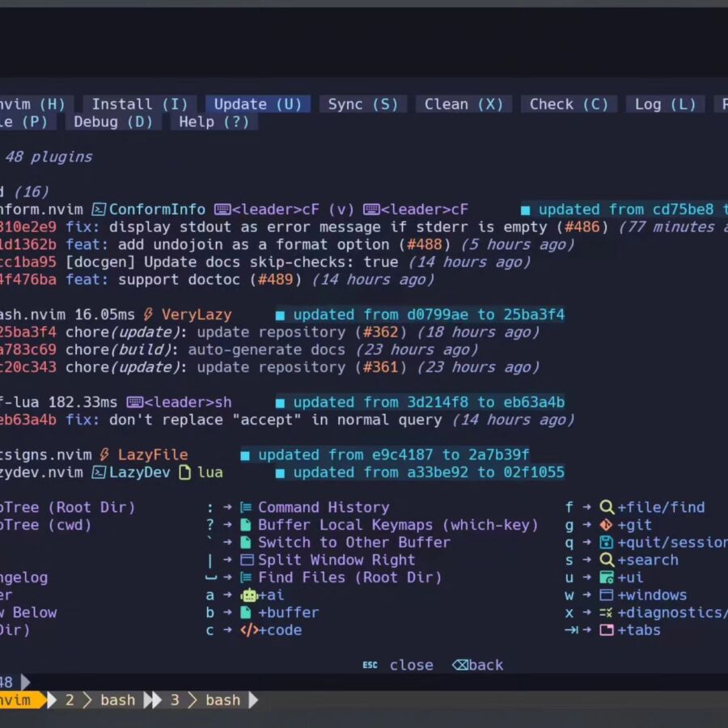This screenshot has width=728, height=728.
Task: Click the "48 plugins" summary text
Action: 49,157
